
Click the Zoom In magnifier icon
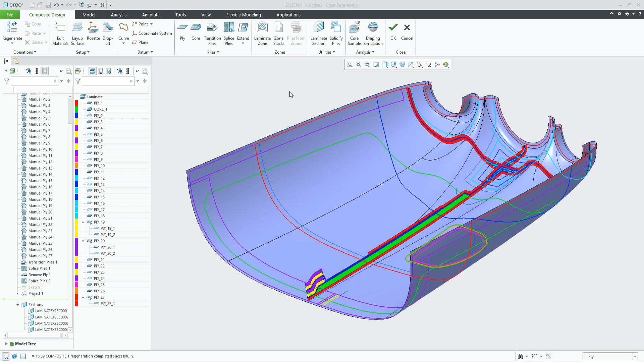(359, 65)
